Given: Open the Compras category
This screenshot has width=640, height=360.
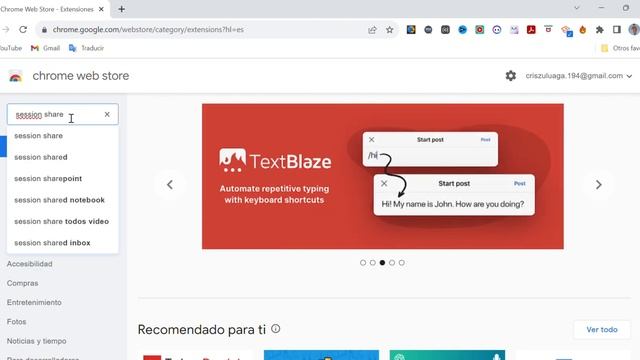Looking at the screenshot, I should tap(22, 283).
